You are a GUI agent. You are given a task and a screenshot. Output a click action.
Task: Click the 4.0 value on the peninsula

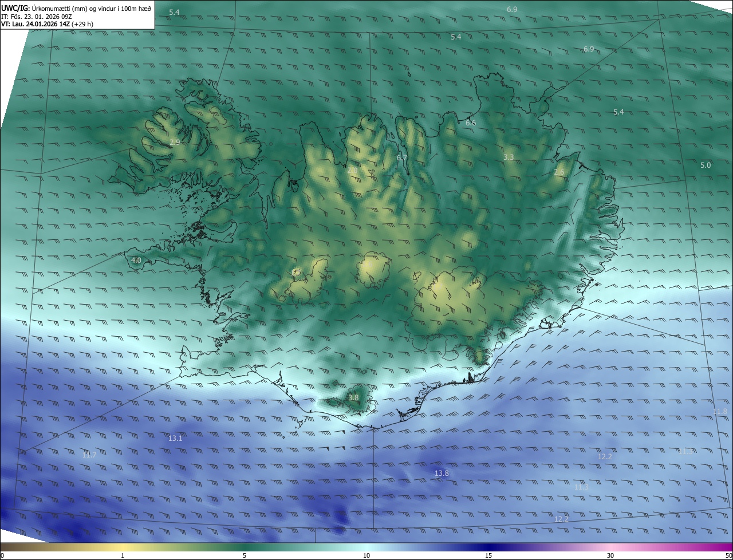pos(136,261)
